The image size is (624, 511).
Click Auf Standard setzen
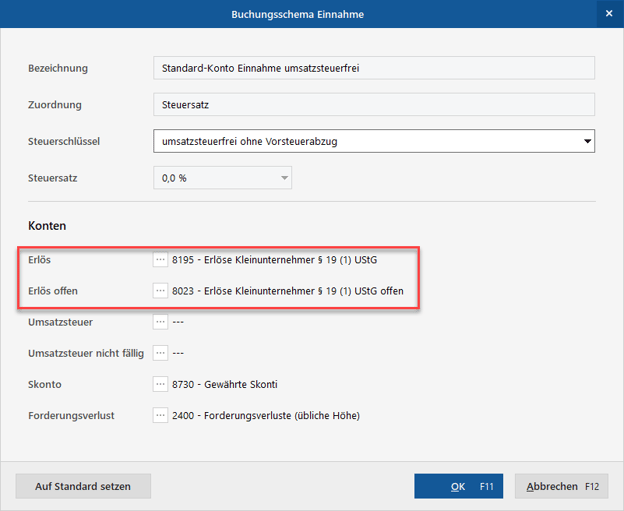click(83, 486)
